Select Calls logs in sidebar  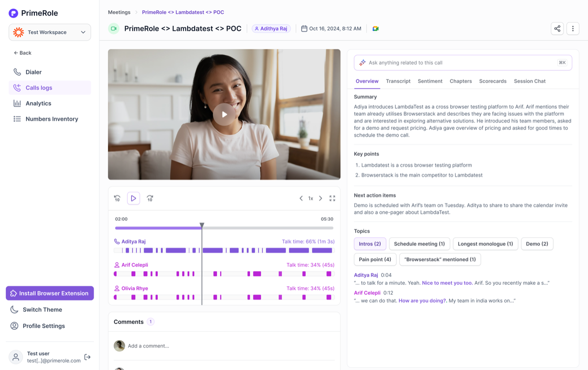point(49,88)
